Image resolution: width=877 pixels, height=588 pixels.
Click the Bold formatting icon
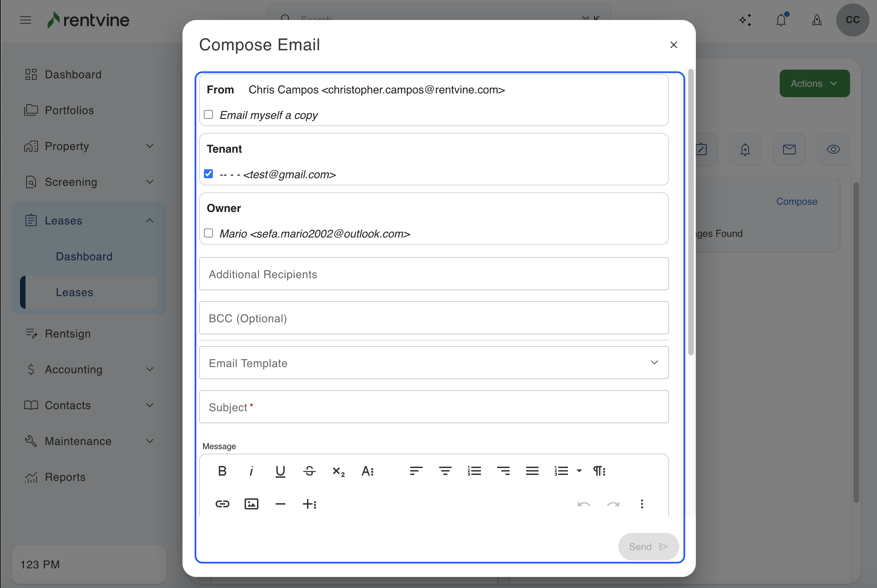pyautogui.click(x=222, y=471)
